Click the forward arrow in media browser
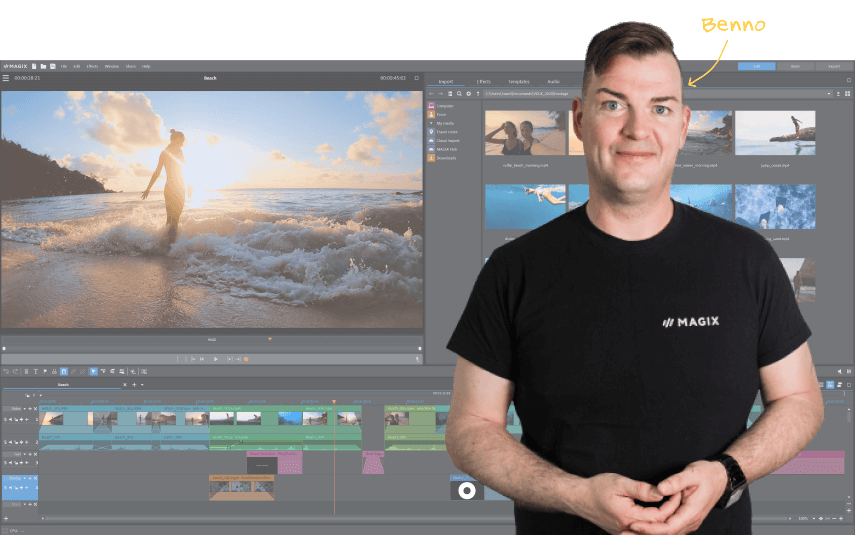Viewport: 856px width, 536px height. (x=441, y=94)
